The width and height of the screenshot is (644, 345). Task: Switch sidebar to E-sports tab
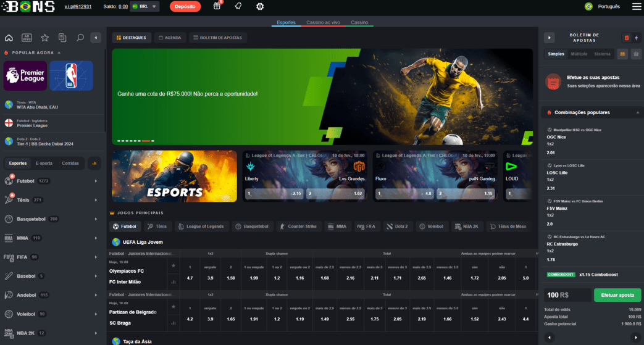pos(44,163)
